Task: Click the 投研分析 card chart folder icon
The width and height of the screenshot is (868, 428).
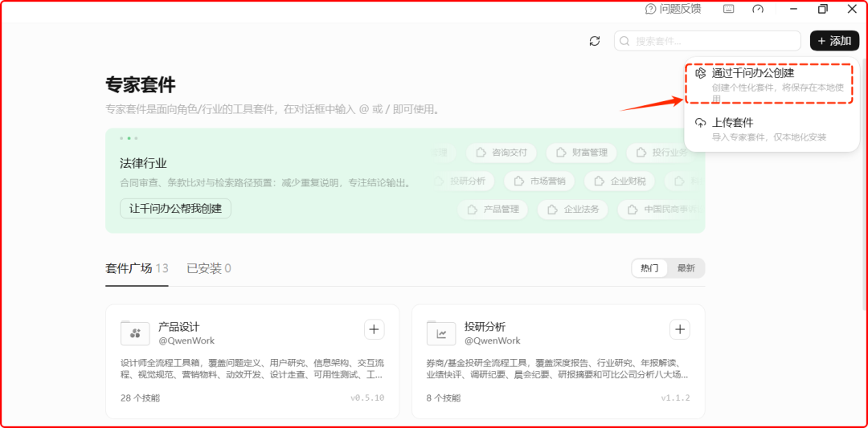Action: (x=441, y=333)
